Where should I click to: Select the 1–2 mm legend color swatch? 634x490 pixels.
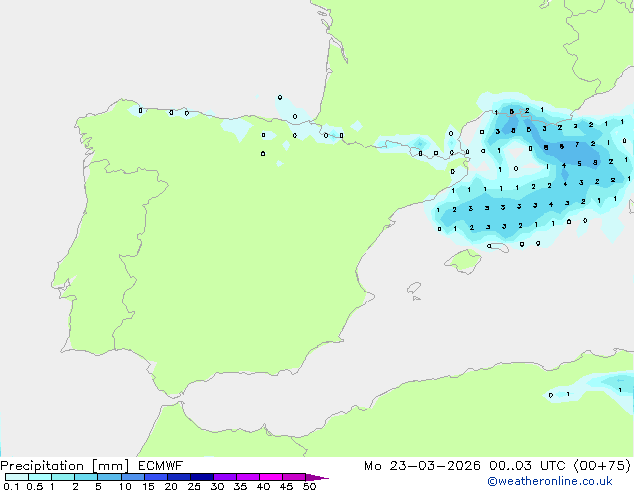point(63,477)
